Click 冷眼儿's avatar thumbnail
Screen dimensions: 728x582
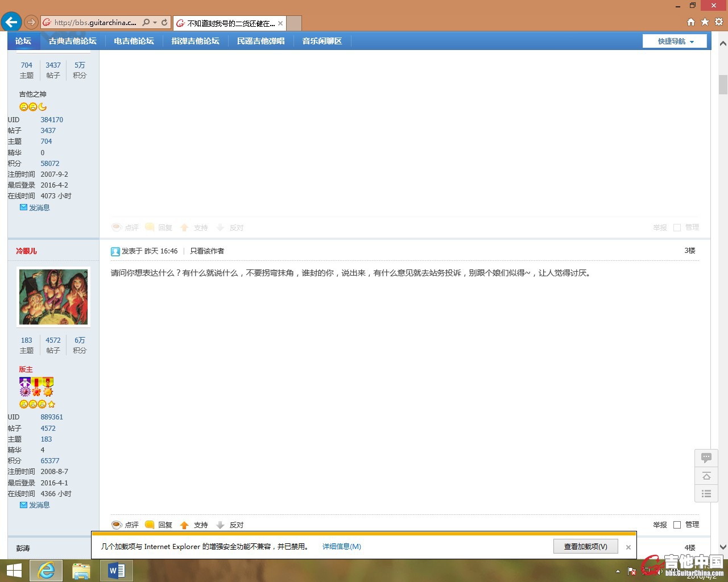click(x=53, y=297)
